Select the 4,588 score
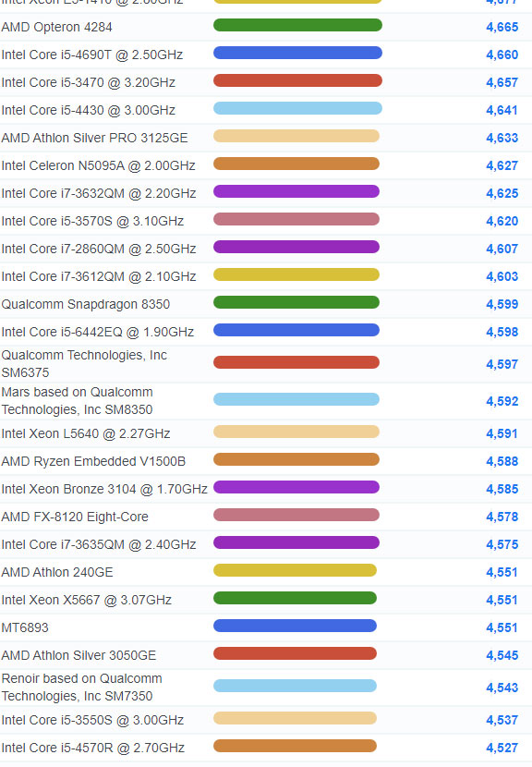 click(x=502, y=461)
